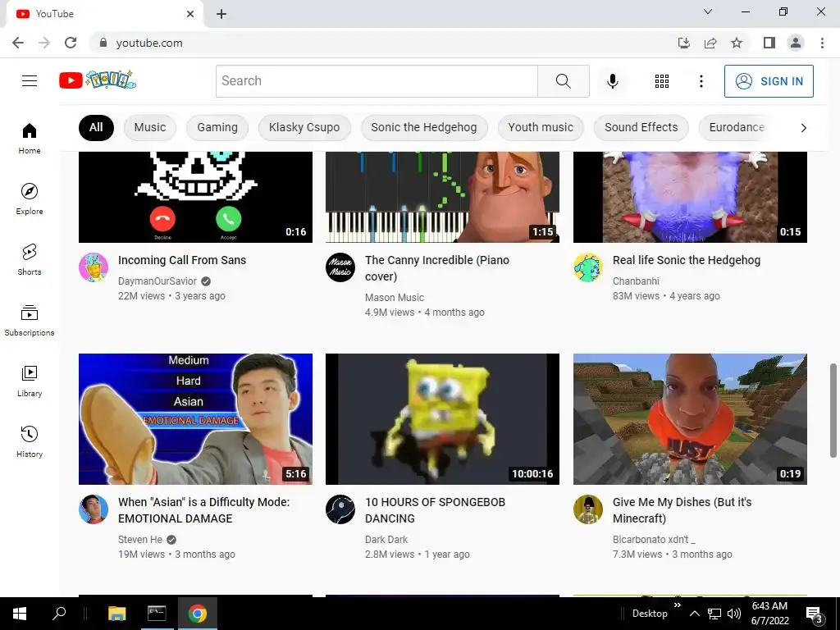
Task: Open Steven He channel avatar
Action: point(94,509)
